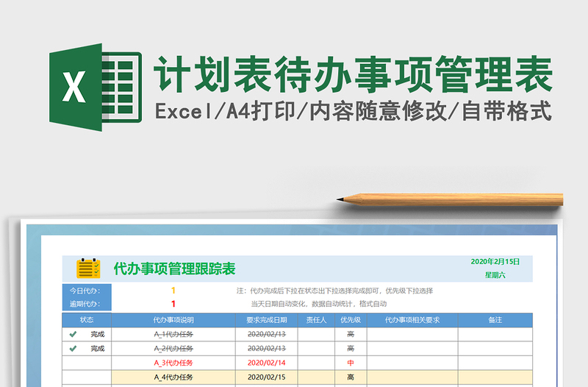Image resolution: width=588 pixels, height=387 pixels.
Task: Click the empty 责任人 cell for A_1代办任务
Action: 316,334
